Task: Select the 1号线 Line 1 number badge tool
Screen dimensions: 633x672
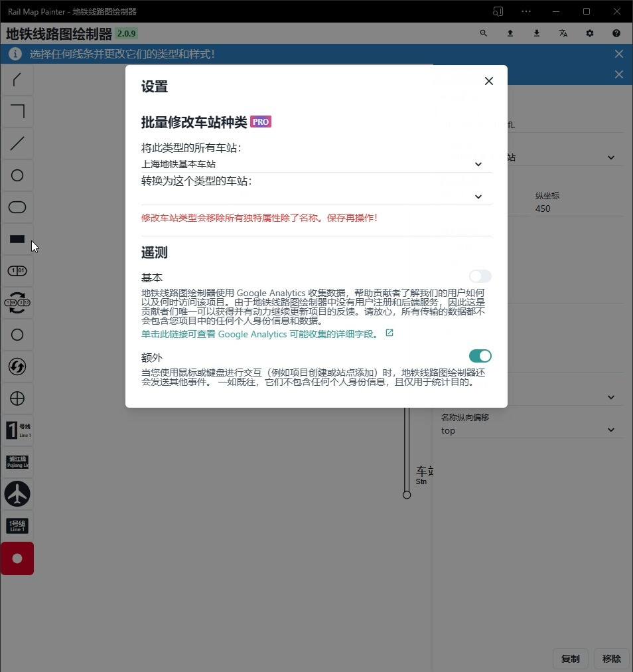Action: click(17, 430)
